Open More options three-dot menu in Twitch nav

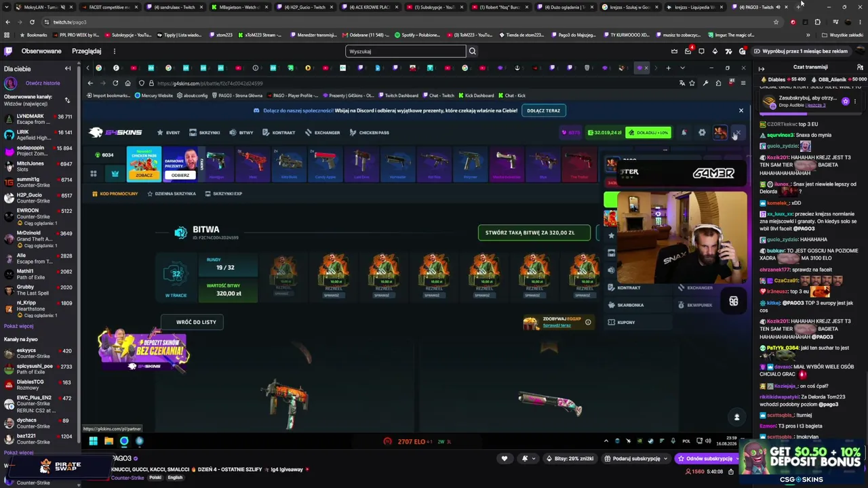point(114,52)
